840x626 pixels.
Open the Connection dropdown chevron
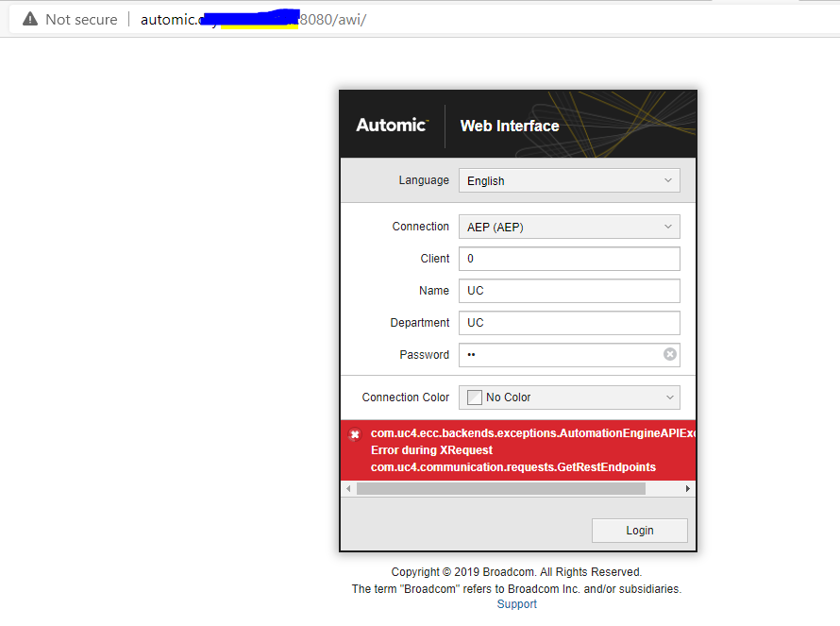pos(669,227)
